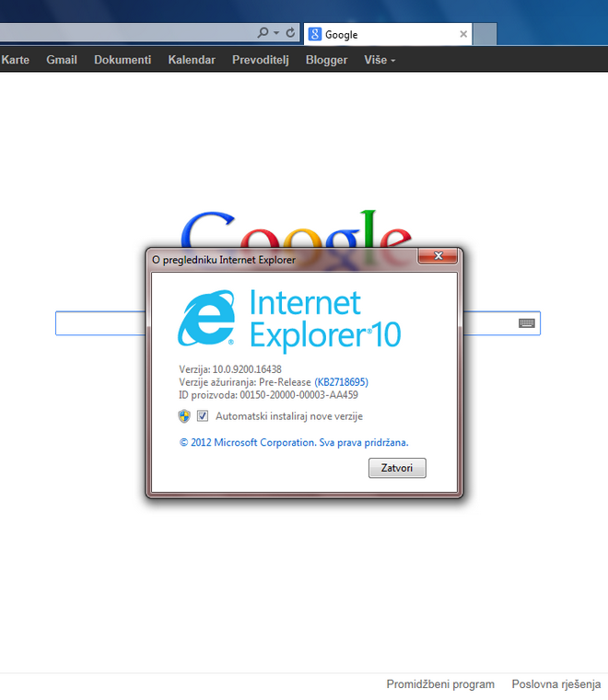The width and height of the screenshot is (608, 700).
Task: Open the on-screen keyboard icon in search box
Action: coord(527,323)
